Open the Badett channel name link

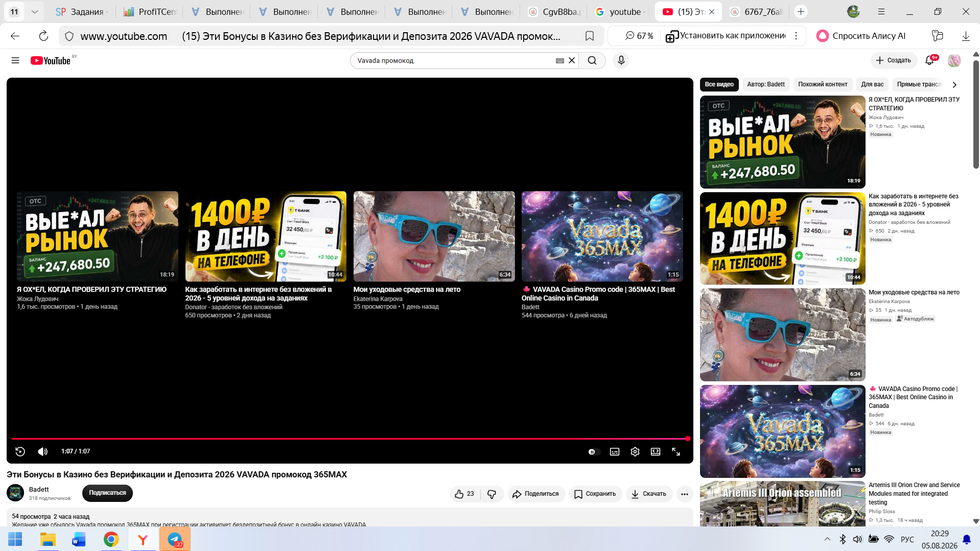[39, 489]
